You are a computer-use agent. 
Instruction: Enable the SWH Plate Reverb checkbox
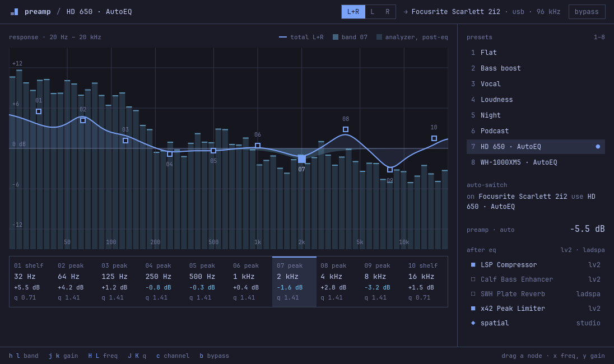click(473, 294)
